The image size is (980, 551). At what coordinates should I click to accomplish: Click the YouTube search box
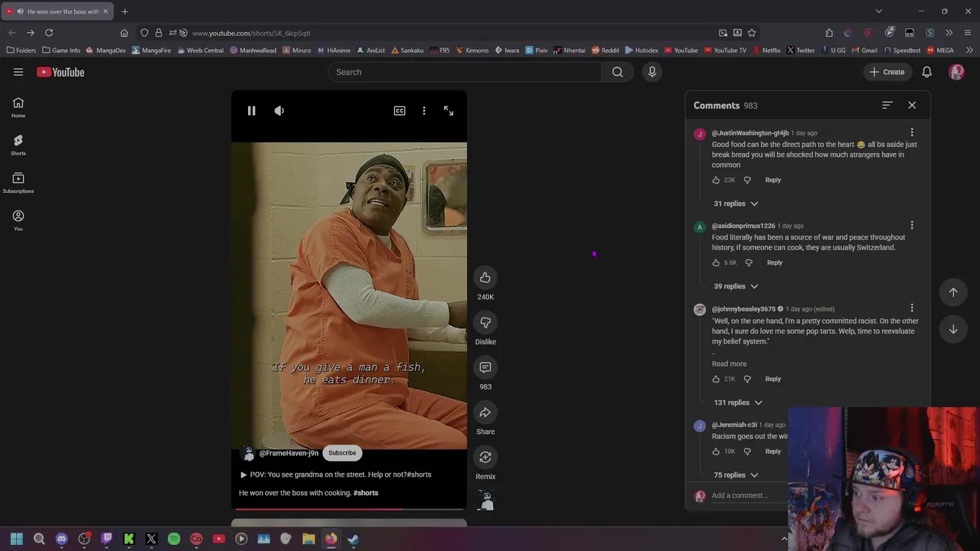click(465, 72)
